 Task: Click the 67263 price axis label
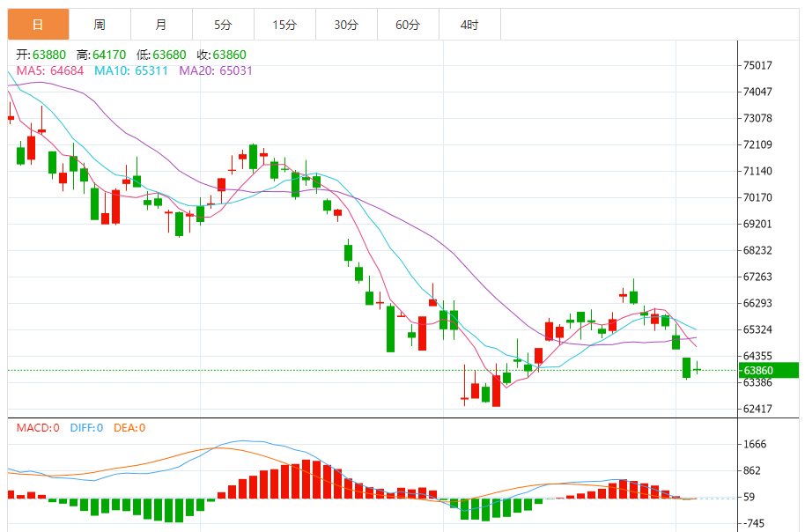pos(757,277)
